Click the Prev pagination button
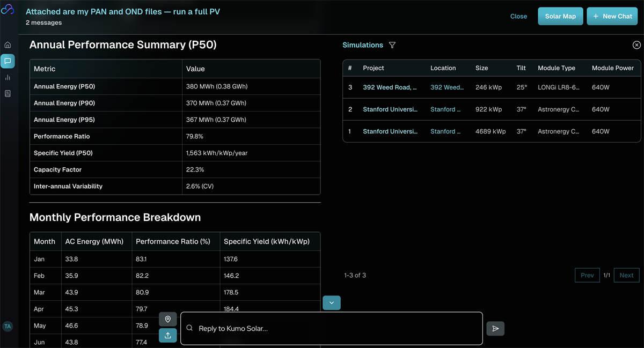644x348 pixels. tap(587, 275)
